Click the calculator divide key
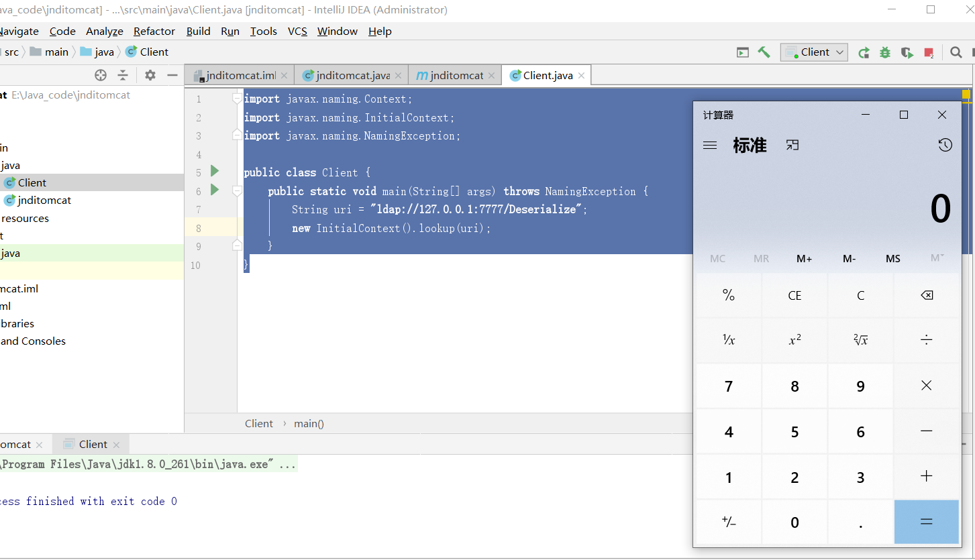 click(926, 340)
